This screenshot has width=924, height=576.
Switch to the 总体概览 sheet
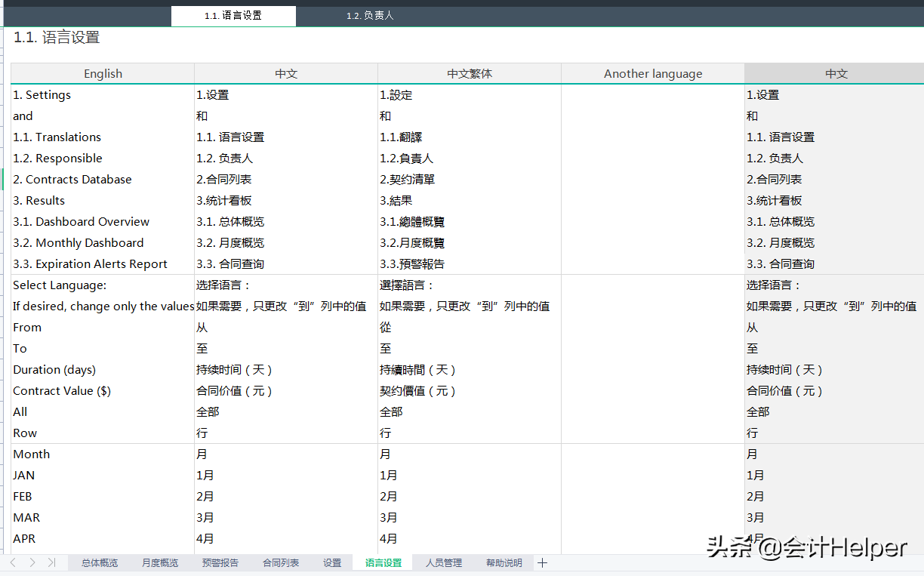99,562
